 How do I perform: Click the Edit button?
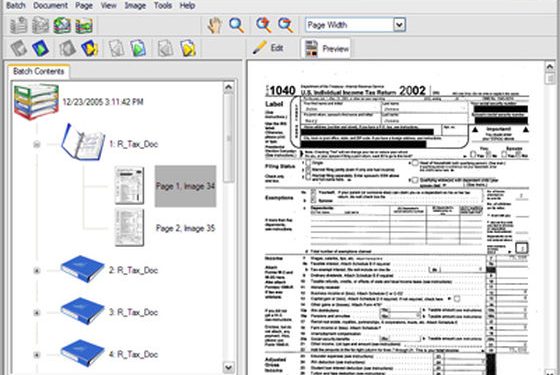click(x=269, y=48)
